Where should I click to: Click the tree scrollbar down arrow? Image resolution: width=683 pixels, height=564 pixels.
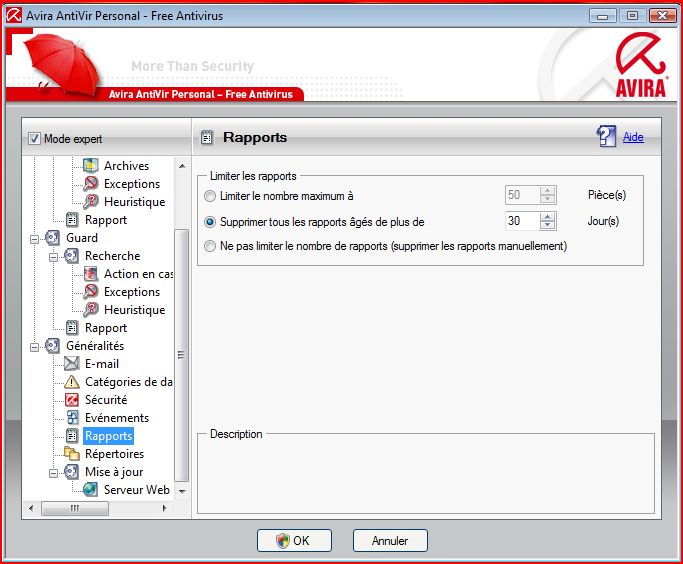(182, 491)
